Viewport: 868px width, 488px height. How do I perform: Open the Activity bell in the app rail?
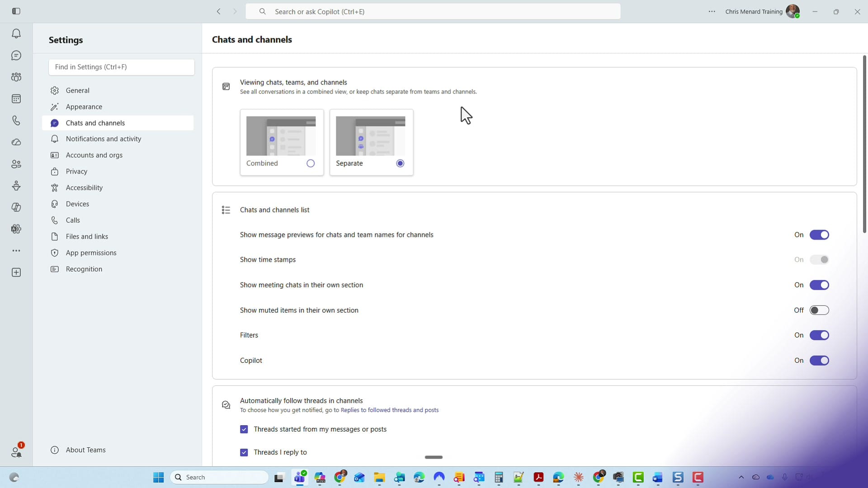[16, 33]
